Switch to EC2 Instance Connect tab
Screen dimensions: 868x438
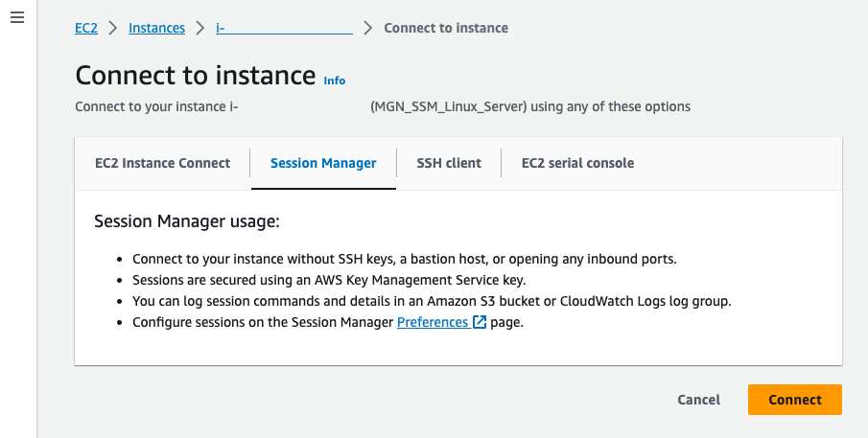pyautogui.click(x=163, y=163)
